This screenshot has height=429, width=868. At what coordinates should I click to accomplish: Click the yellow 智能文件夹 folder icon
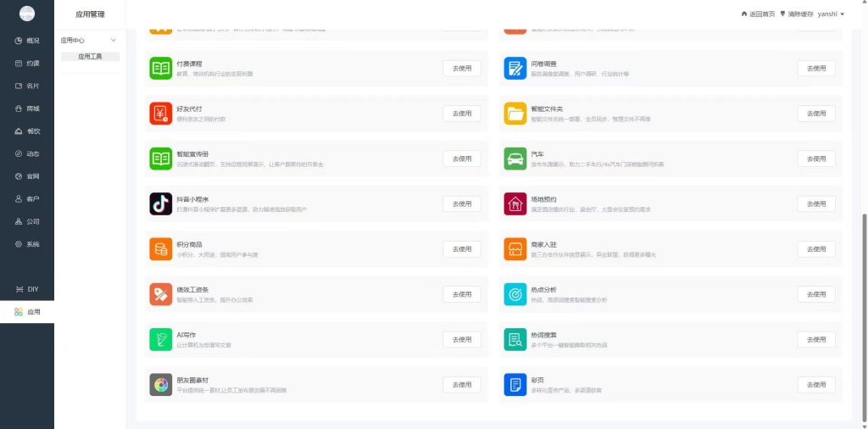tap(515, 114)
